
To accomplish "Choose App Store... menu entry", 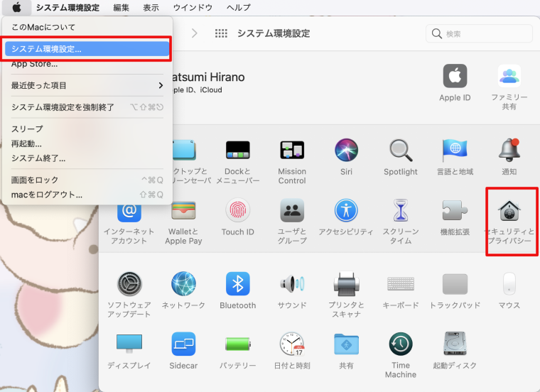I will coord(87,64).
